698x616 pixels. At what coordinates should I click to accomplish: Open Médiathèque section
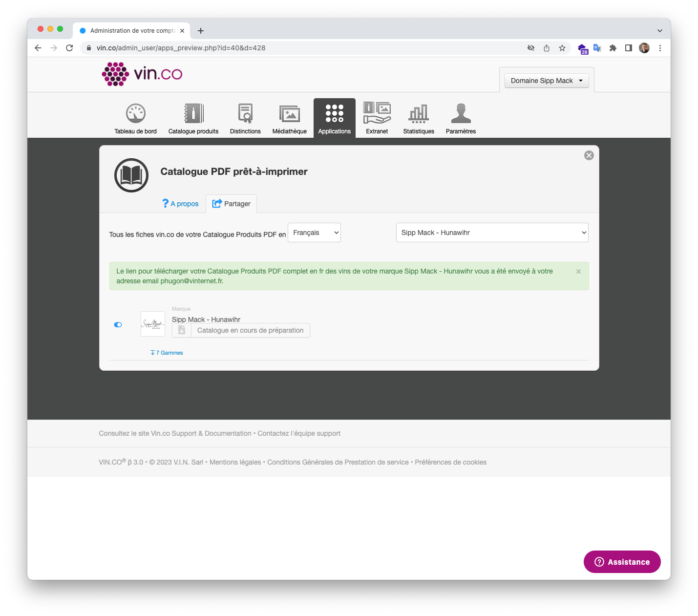click(x=290, y=119)
